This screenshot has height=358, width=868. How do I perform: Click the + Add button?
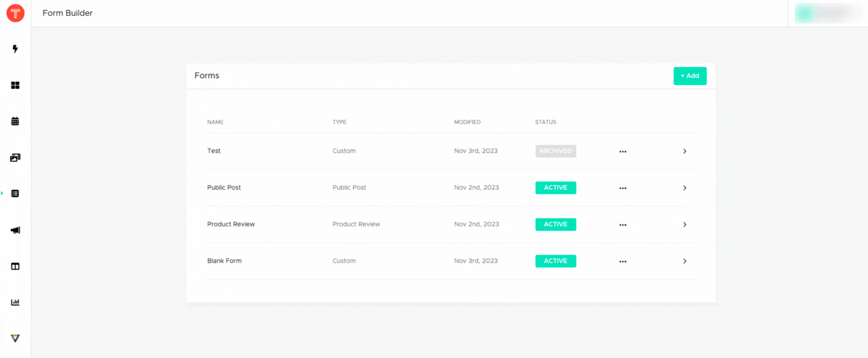(690, 76)
